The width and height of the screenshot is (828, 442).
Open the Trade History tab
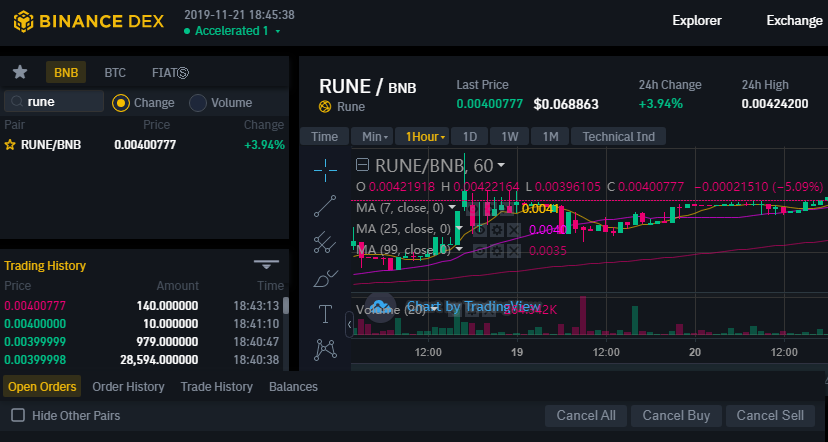[217, 387]
